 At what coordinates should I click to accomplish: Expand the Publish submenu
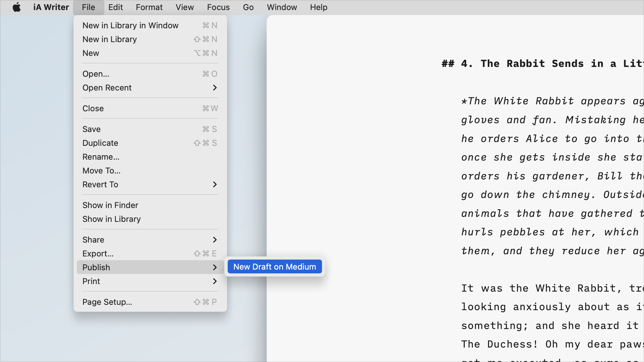pyautogui.click(x=150, y=267)
